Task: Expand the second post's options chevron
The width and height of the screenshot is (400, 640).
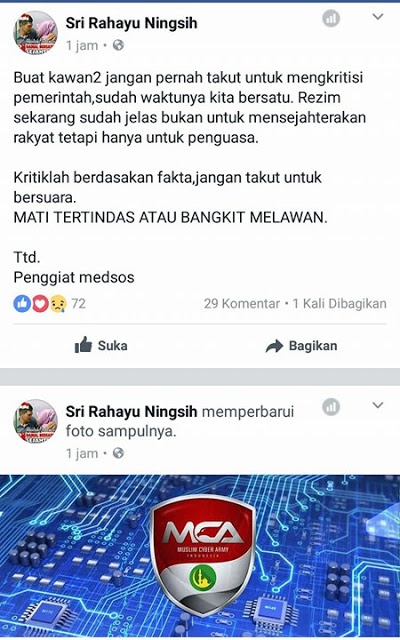Action: [378, 405]
